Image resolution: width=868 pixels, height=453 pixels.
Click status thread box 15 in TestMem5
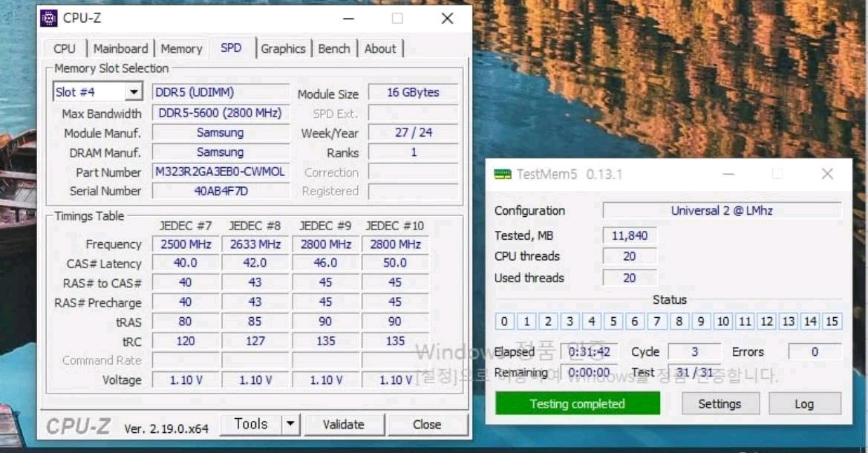pos(832,322)
